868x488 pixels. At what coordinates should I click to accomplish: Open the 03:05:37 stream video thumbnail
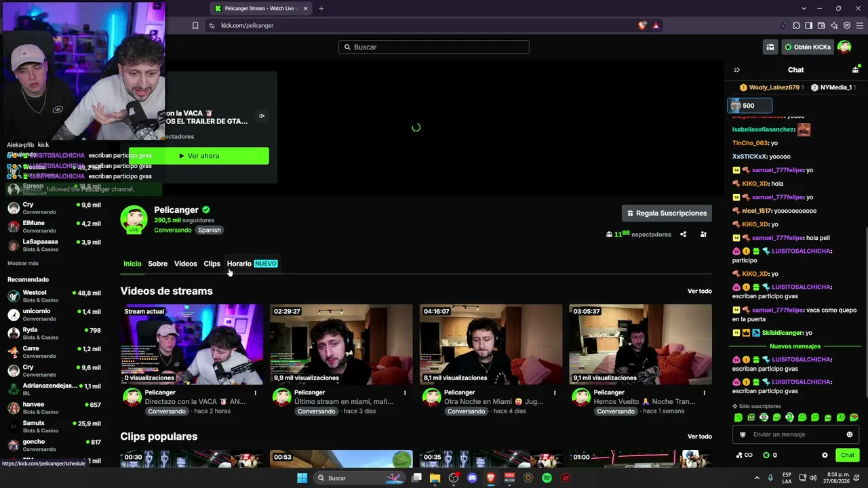pyautogui.click(x=640, y=344)
